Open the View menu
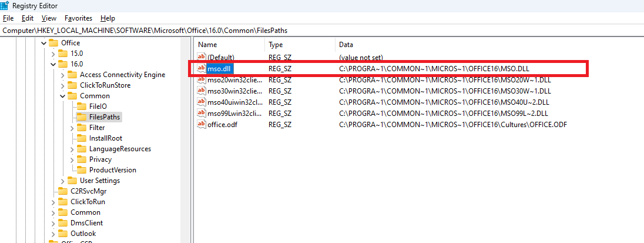This screenshot has height=243, width=644. point(49,18)
